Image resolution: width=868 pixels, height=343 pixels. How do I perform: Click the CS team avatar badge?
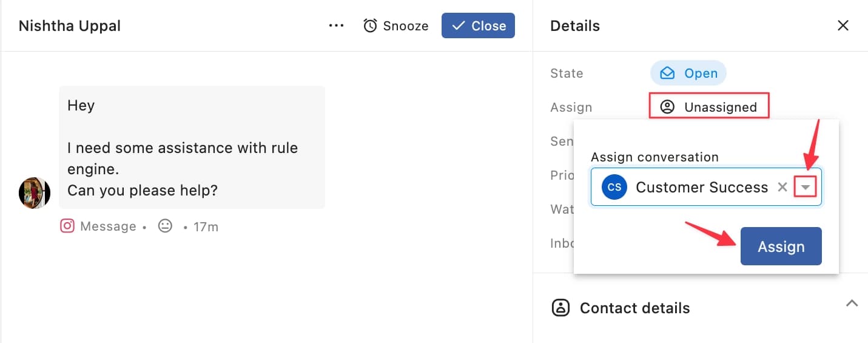[614, 187]
